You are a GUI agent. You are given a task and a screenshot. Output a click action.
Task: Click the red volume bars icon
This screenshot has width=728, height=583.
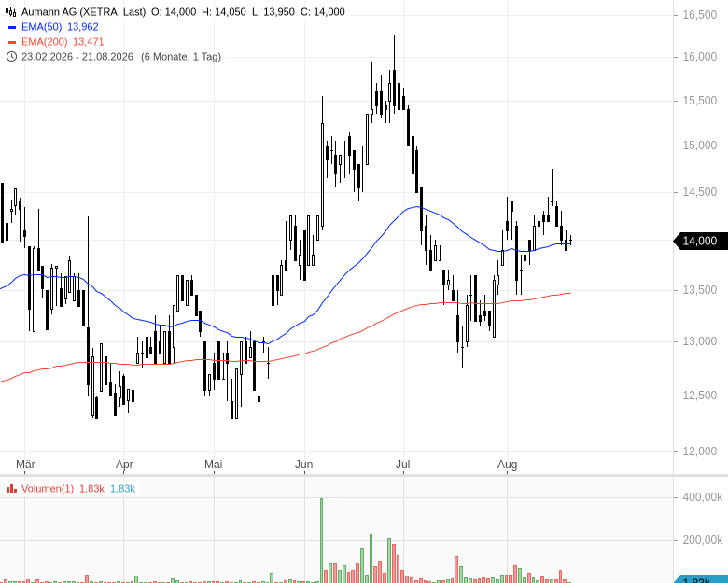(x=11, y=488)
